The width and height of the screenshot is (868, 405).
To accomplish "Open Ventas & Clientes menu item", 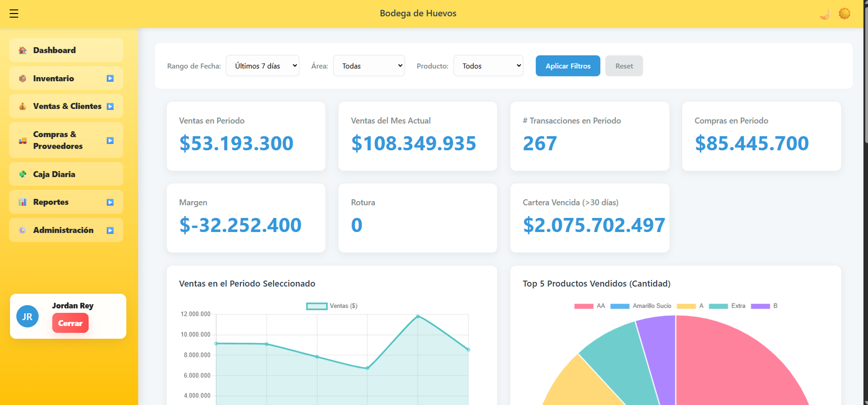I will (x=66, y=106).
